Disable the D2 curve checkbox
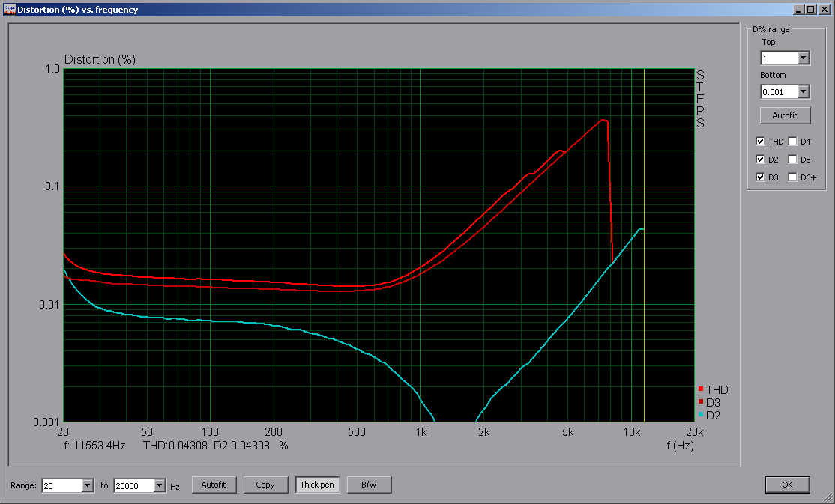 (x=761, y=160)
